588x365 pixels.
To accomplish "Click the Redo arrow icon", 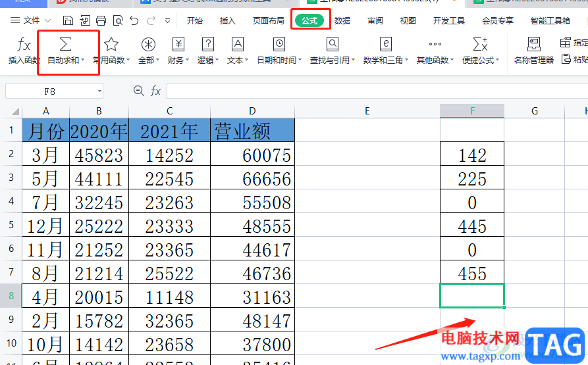I will [x=151, y=20].
